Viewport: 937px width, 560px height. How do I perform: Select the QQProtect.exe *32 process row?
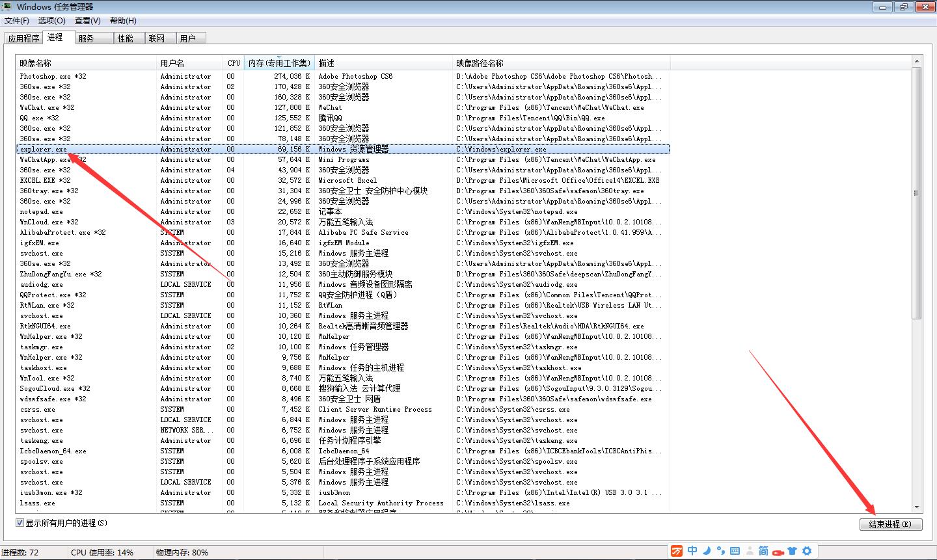[x=343, y=295]
